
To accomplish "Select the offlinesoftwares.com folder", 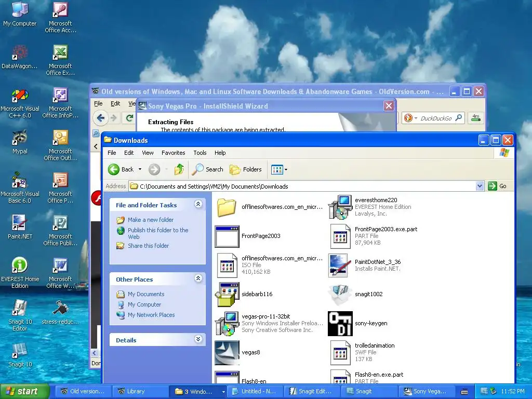I will (x=269, y=207).
